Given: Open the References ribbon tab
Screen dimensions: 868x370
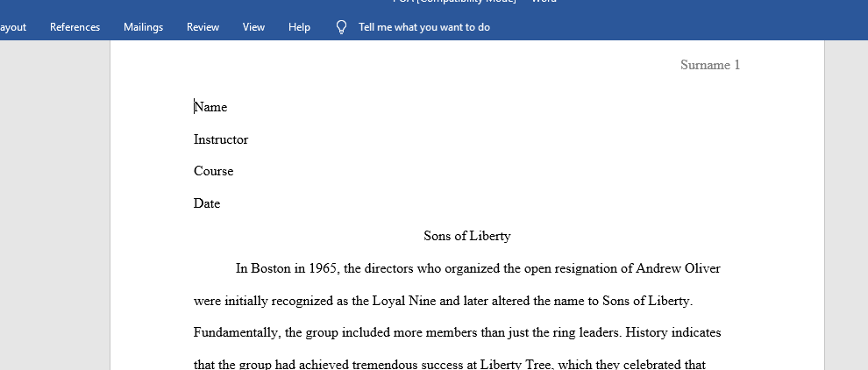Looking at the screenshot, I should tap(75, 27).
